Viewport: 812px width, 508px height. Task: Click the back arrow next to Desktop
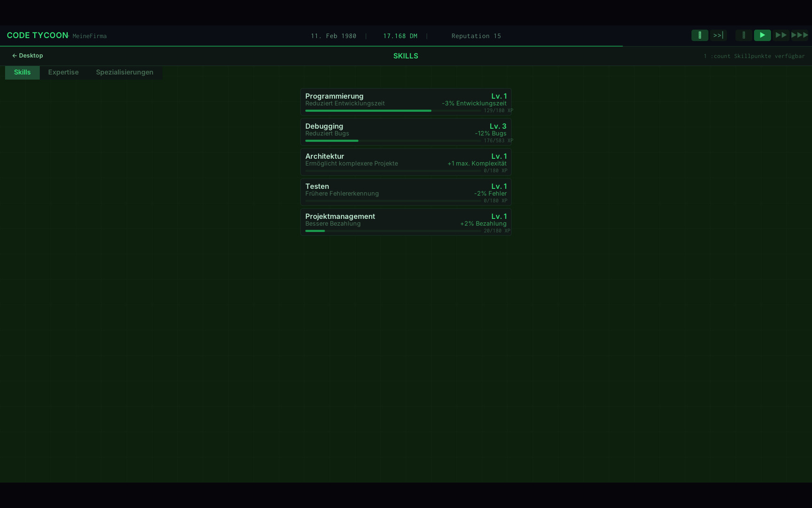(14, 56)
